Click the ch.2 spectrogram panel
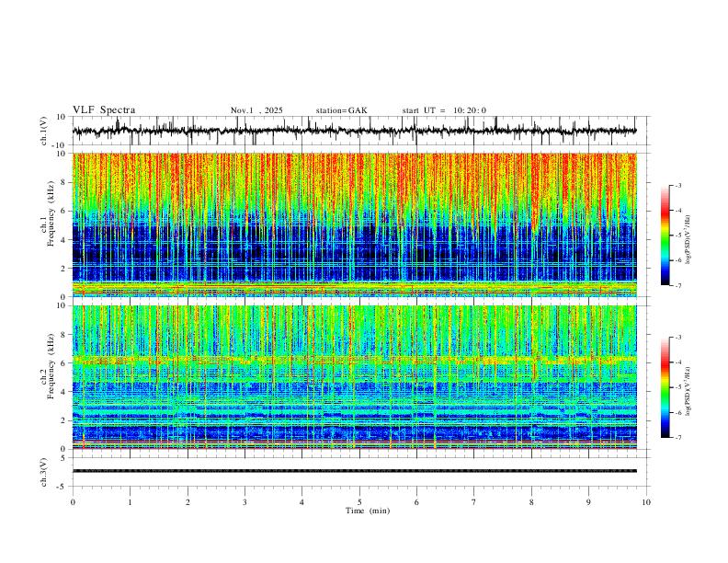 click(x=354, y=377)
